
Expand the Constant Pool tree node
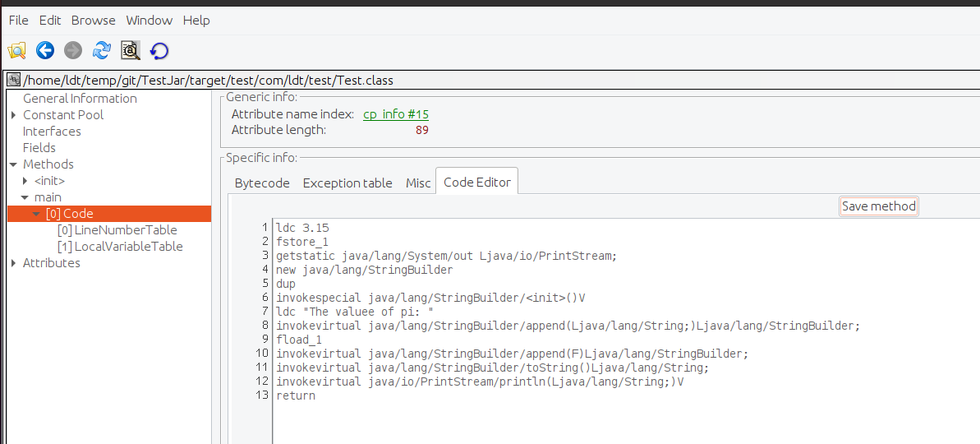click(x=14, y=115)
